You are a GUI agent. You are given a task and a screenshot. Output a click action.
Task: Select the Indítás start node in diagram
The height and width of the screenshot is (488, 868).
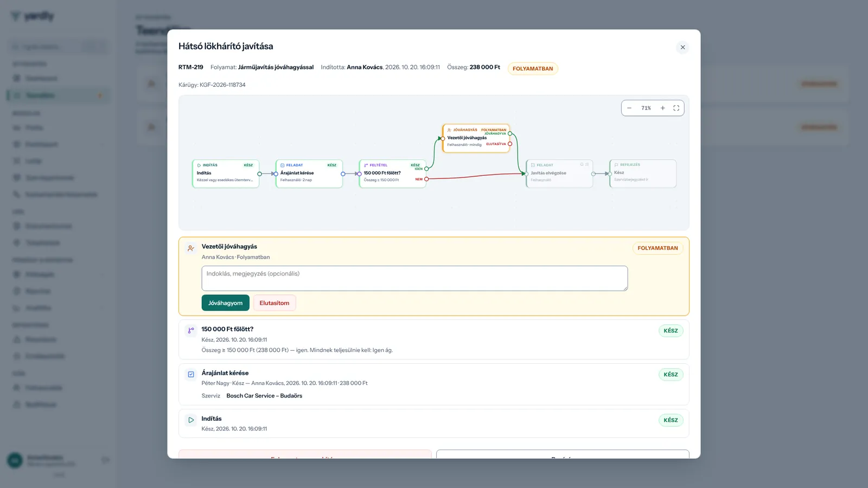pos(226,174)
